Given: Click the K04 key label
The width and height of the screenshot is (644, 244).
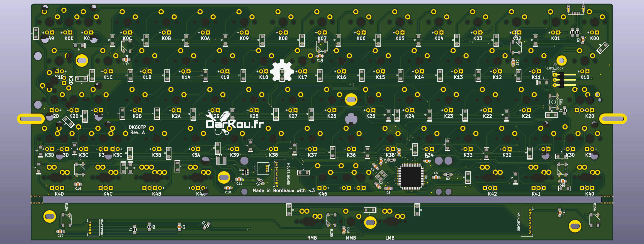Looking at the screenshot, I should coord(439,39).
